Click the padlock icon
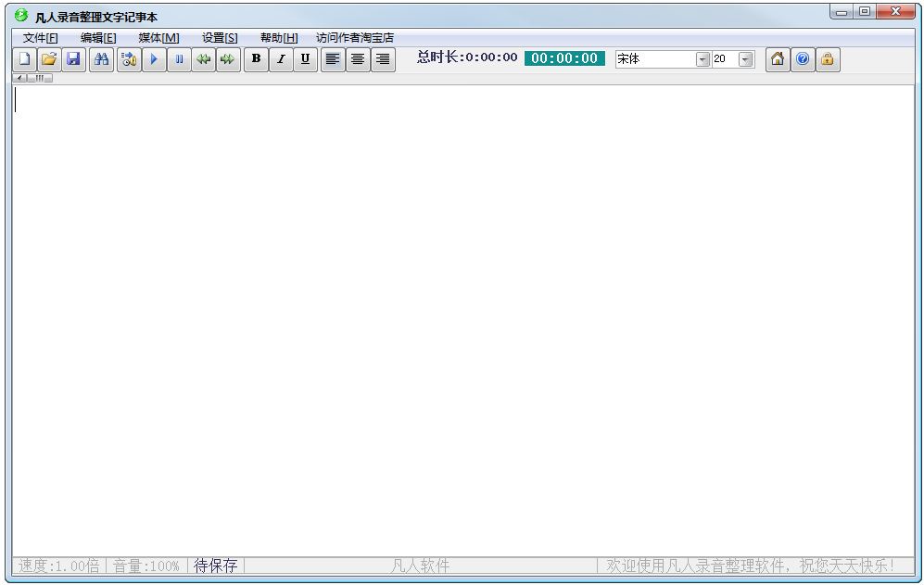 tap(828, 59)
